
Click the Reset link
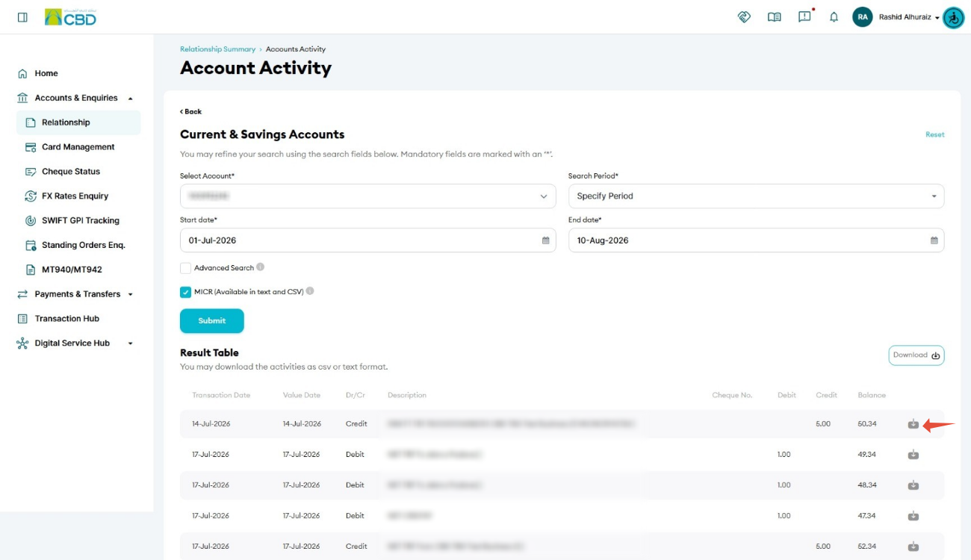(935, 134)
